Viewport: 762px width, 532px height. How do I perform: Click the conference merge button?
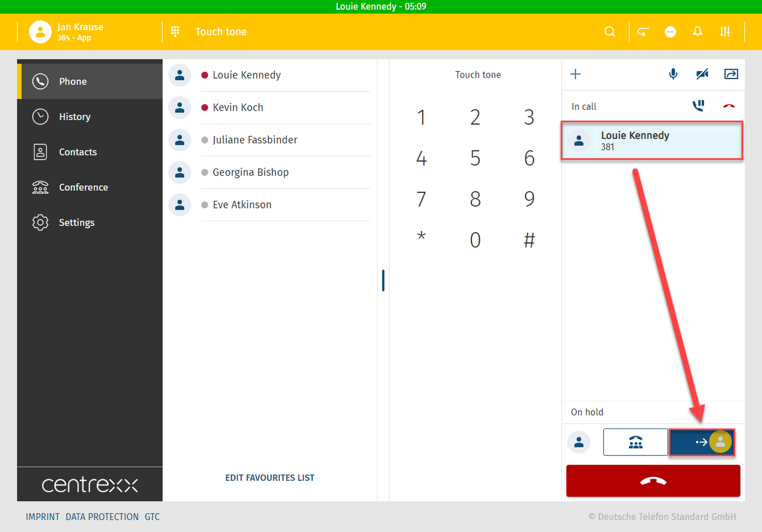tap(635, 442)
